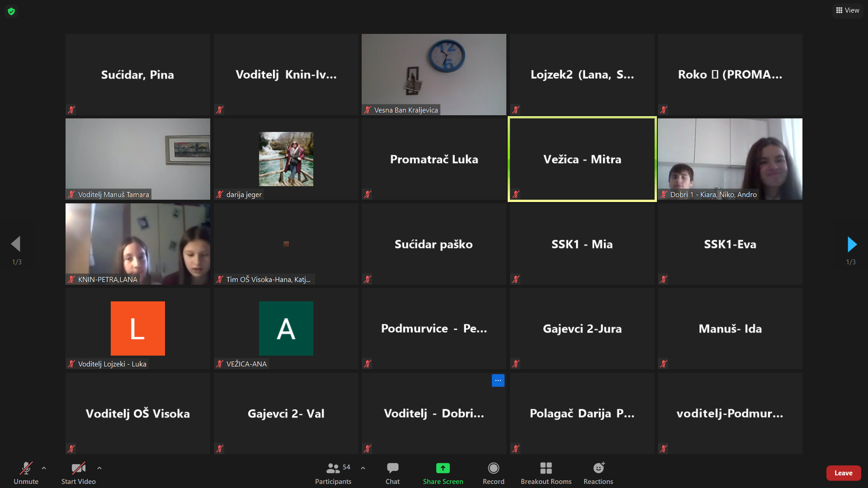Leave the meeting

[x=844, y=473]
